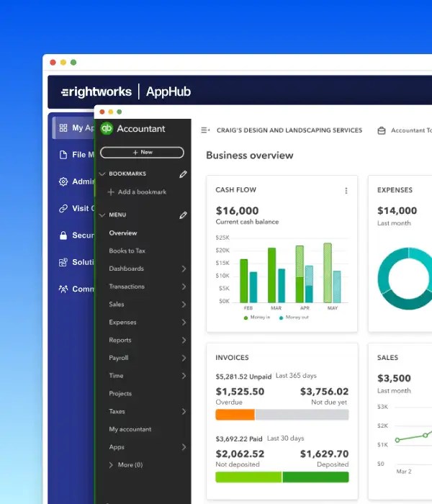Open the Projects menu item
This screenshot has height=504, width=432.
pyautogui.click(x=120, y=393)
